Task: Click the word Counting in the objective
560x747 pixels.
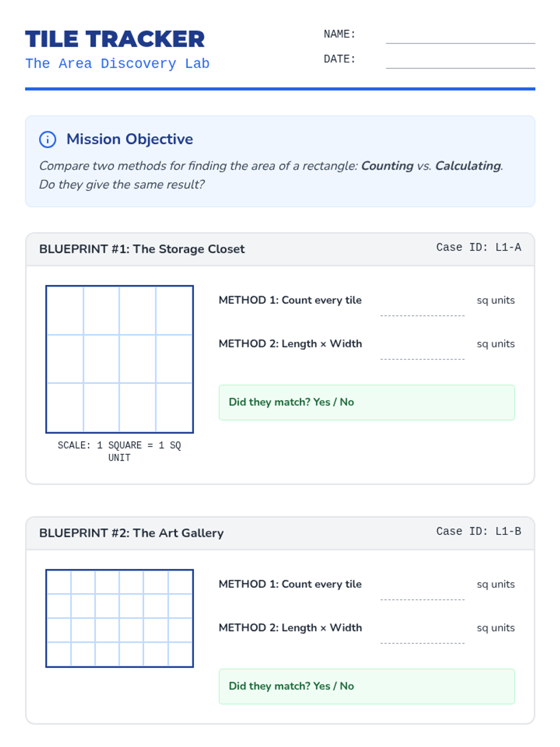Action: (387, 166)
